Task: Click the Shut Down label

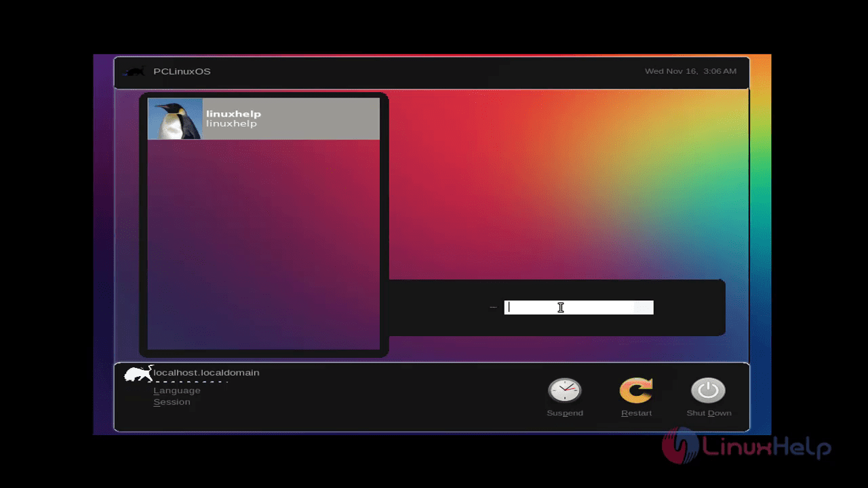Action: [708, 413]
